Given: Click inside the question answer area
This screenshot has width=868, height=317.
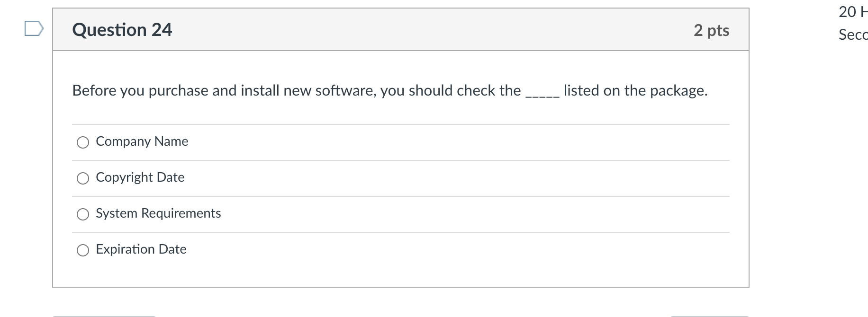Looking at the screenshot, I should coord(400,194).
